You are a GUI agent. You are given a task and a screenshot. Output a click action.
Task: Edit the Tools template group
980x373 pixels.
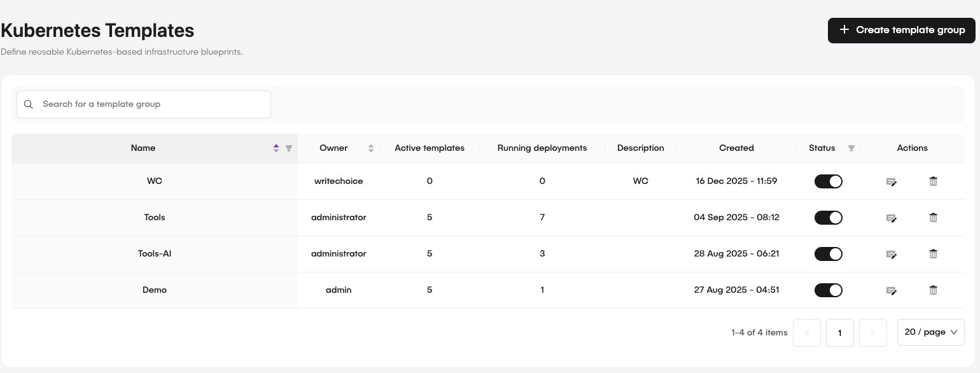click(892, 218)
